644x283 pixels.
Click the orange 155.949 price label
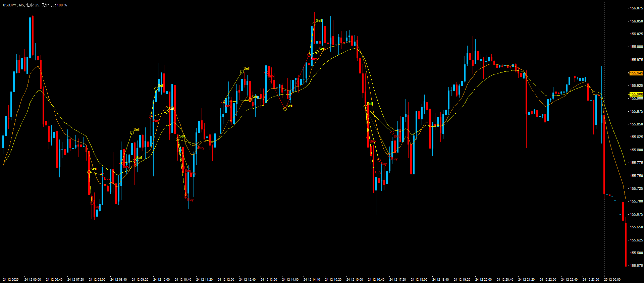click(636, 73)
